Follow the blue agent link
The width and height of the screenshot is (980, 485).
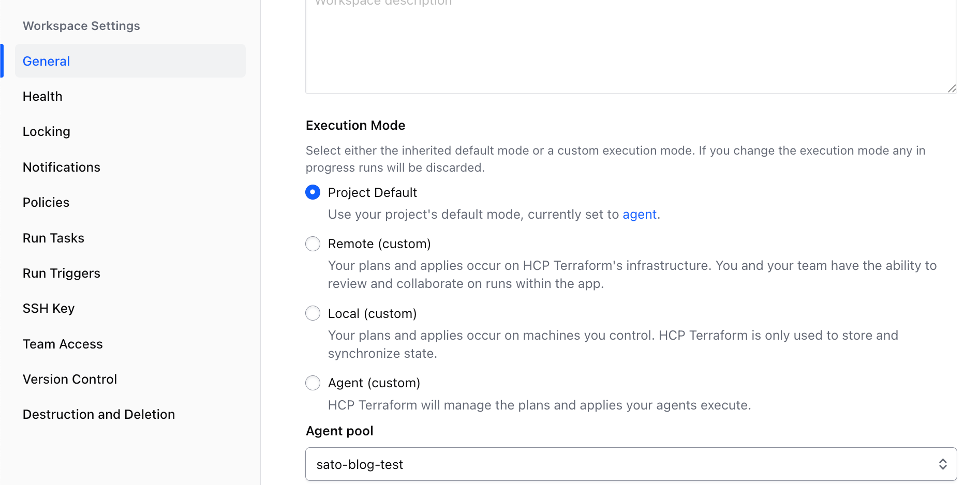(x=640, y=215)
